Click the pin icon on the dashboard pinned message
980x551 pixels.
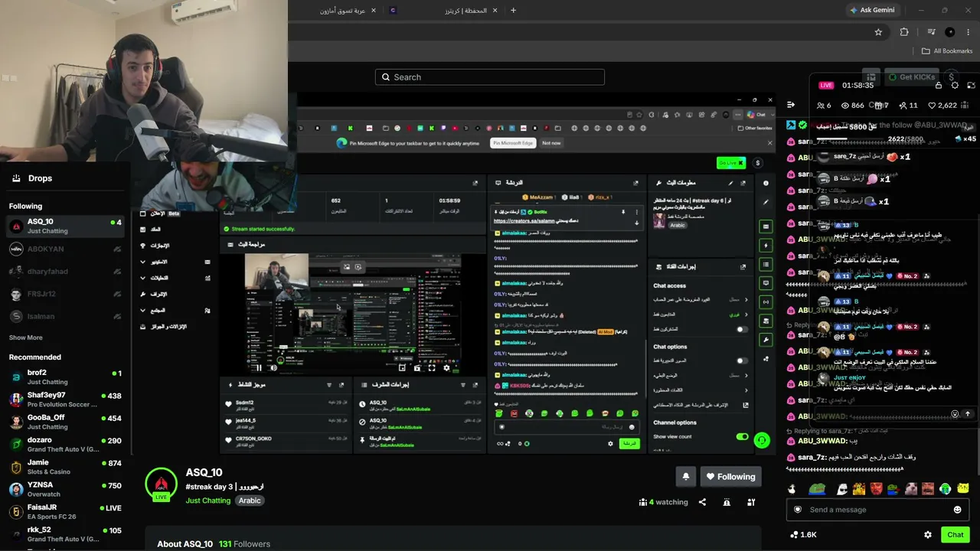[x=623, y=212]
